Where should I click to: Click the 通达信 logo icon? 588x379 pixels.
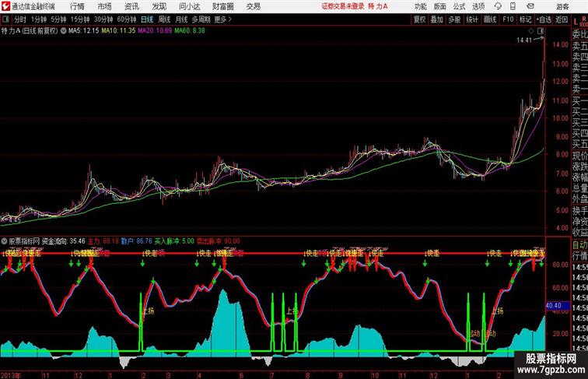(5, 6)
